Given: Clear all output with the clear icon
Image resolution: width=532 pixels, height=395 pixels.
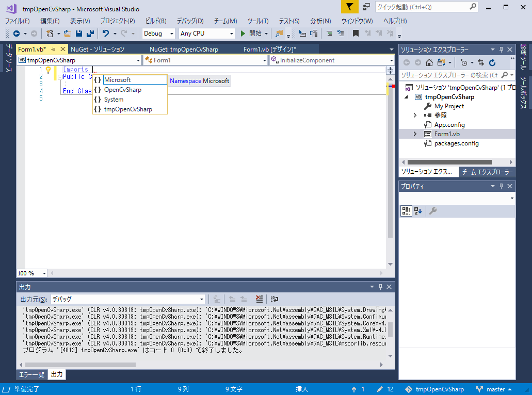Looking at the screenshot, I should [259, 299].
